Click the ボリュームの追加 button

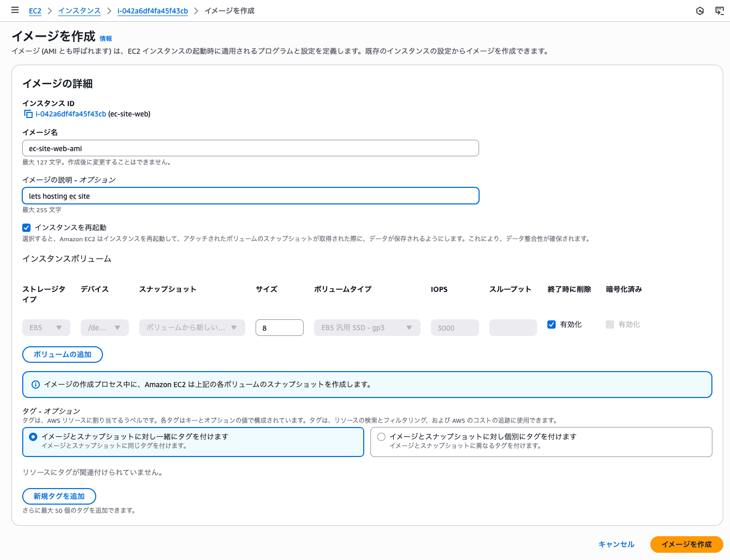62,354
